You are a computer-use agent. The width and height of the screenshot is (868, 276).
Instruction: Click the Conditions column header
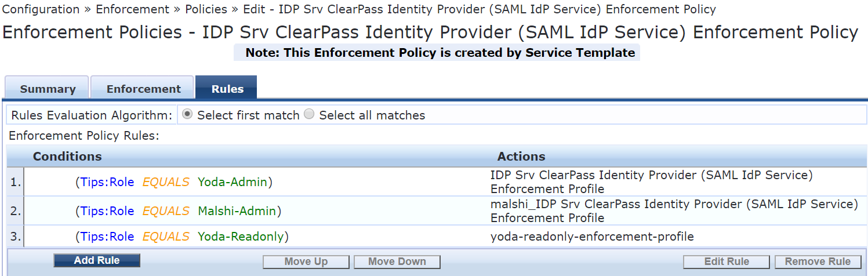pos(67,157)
